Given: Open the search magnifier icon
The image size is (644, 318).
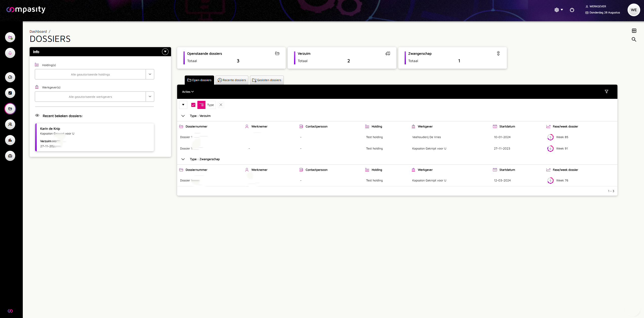Looking at the screenshot, I should [x=634, y=39].
